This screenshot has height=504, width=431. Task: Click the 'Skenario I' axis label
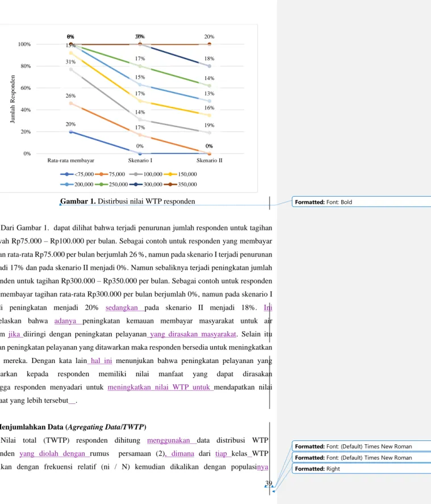(x=140, y=160)
